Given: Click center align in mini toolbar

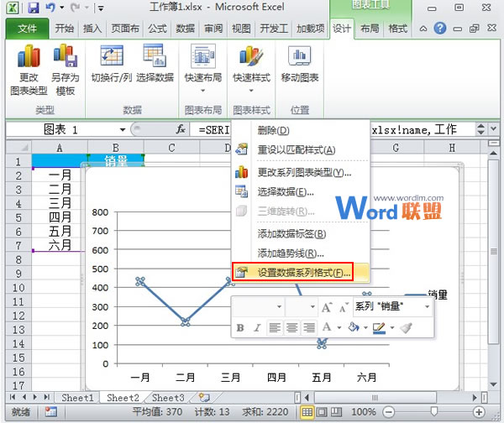Looking at the screenshot, I should pos(291,327).
